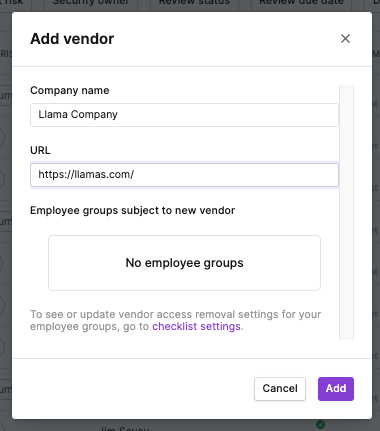The width and height of the screenshot is (380, 431).
Task: Close the Add vendor dialog
Action: click(345, 39)
